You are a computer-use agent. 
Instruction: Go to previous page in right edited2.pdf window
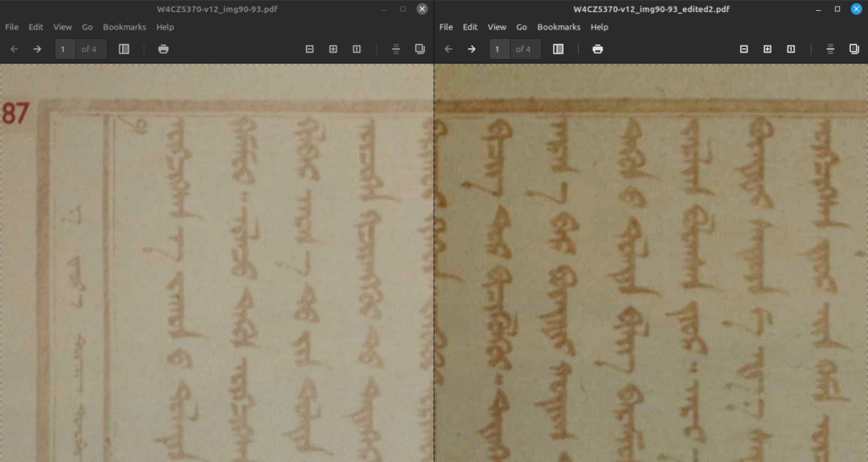tap(448, 49)
